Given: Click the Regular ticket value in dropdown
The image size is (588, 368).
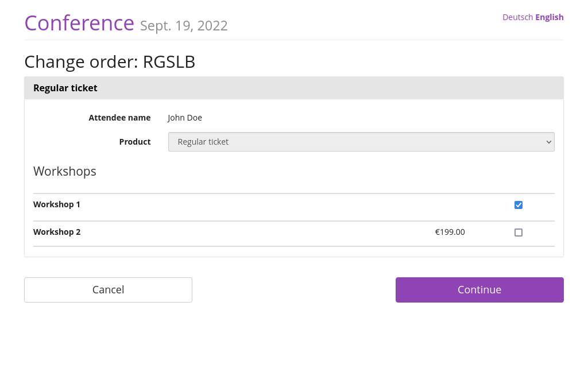Looking at the screenshot, I should click(203, 142).
